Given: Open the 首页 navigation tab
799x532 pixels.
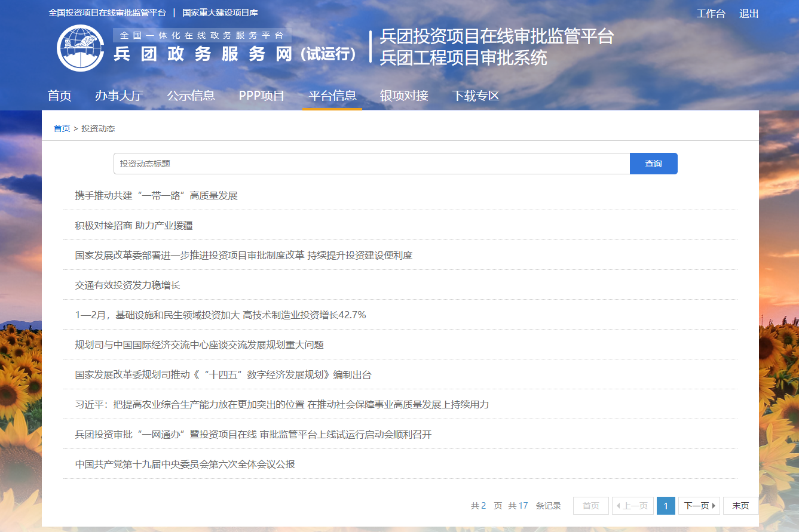Looking at the screenshot, I should [x=60, y=96].
